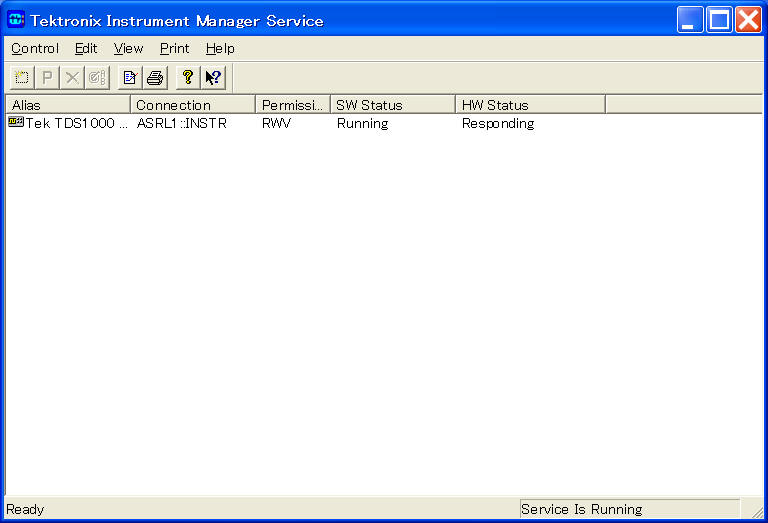The image size is (768, 523).
Task: Click the Properties 'P' toolbar icon
Action: [47, 77]
